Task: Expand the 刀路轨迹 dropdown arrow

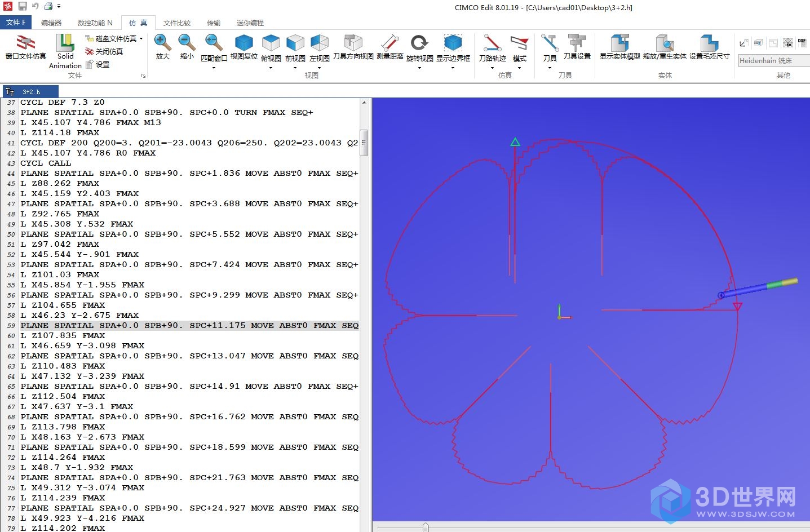Action: 492,68
